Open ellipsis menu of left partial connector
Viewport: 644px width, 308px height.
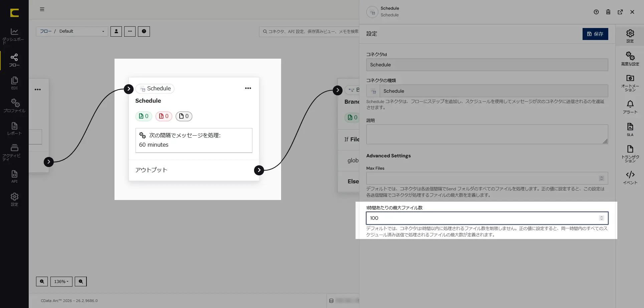(38, 89)
